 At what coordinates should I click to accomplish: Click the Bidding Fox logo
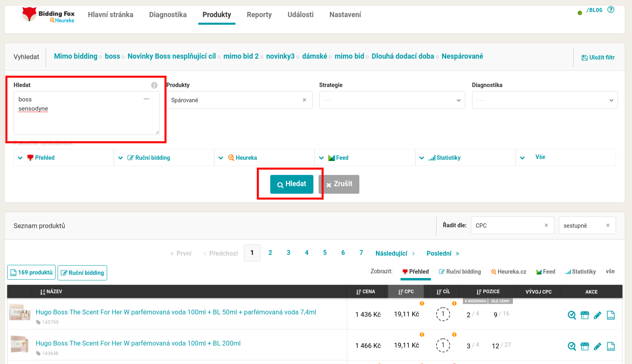click(48, 15)
